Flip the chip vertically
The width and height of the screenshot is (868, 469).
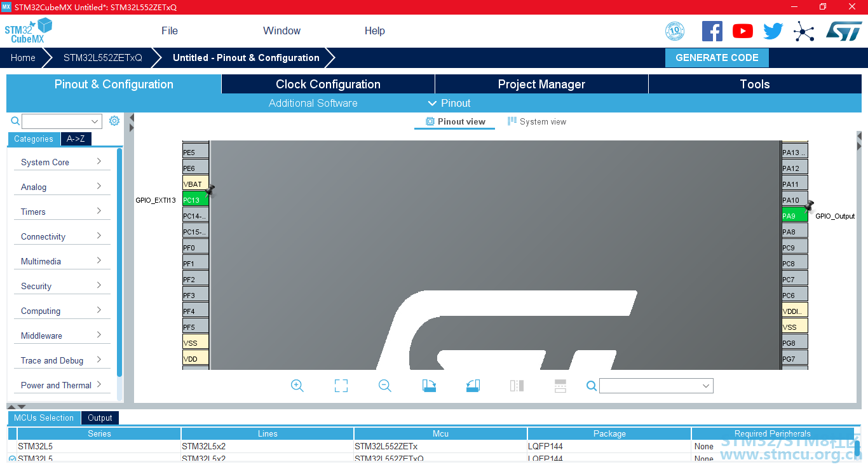[x=560, y=386]
